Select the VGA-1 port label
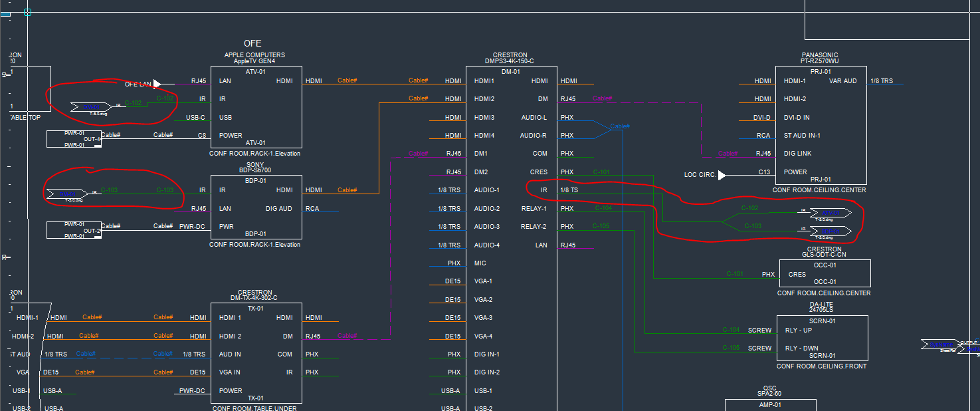The image size is (980, 411). (x=483, y=281)
